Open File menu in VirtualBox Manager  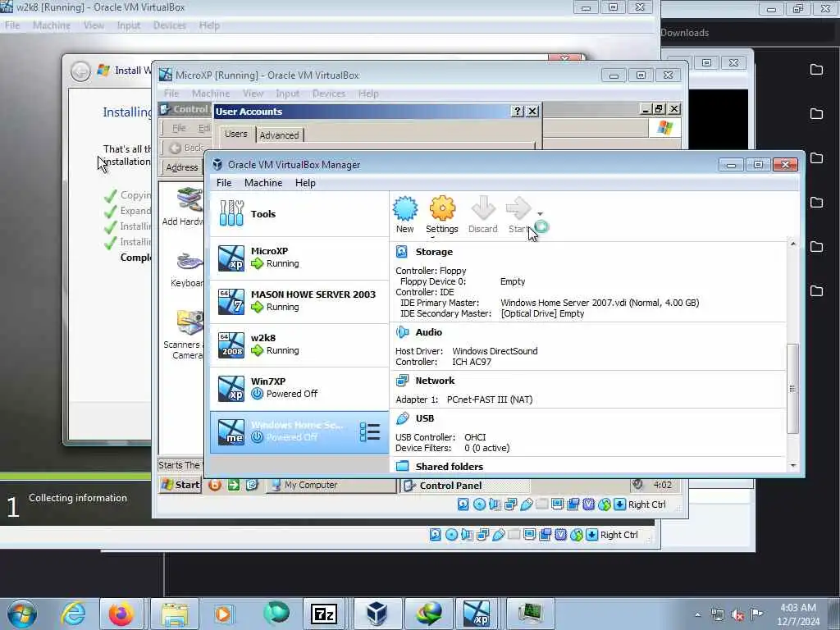tap(224, 183)
